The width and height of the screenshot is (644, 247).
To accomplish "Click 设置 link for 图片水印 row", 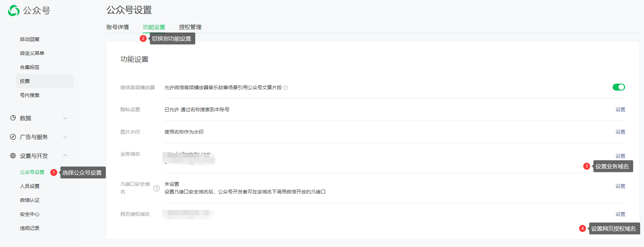I will 620,132.
